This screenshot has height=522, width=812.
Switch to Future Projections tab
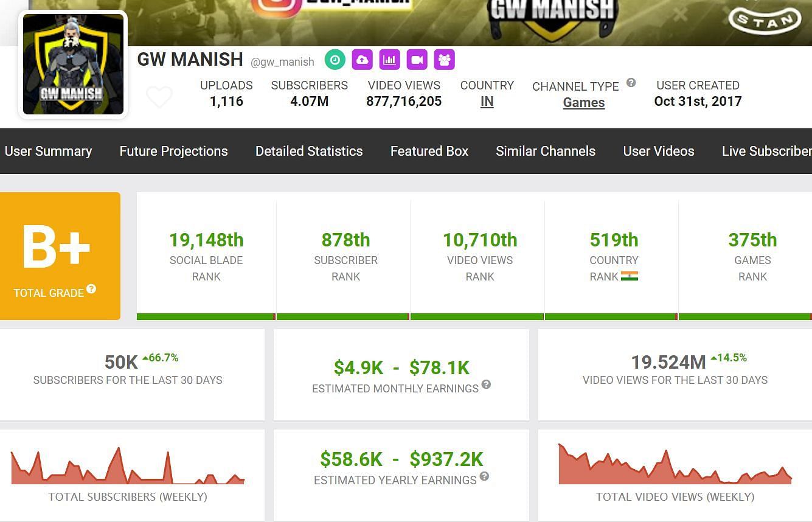click(173, 151)
